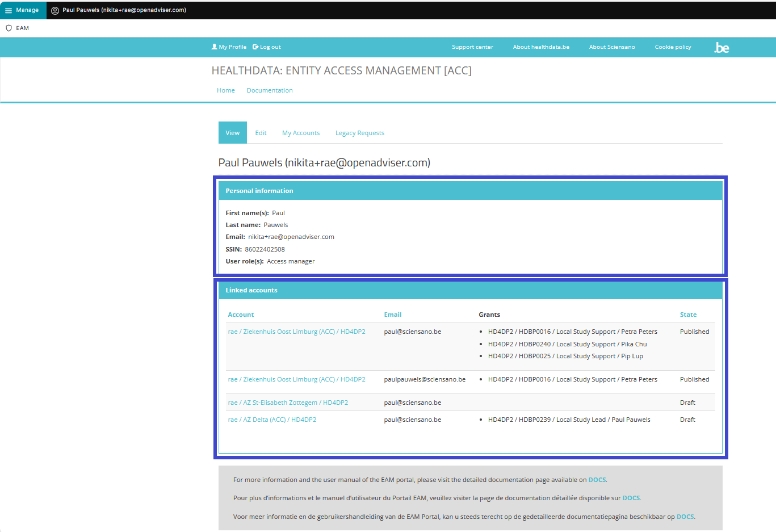Click the EAM shield icon
Viewport: 776px width, 532px height.
pyautogui.click(x=9, y=28)
